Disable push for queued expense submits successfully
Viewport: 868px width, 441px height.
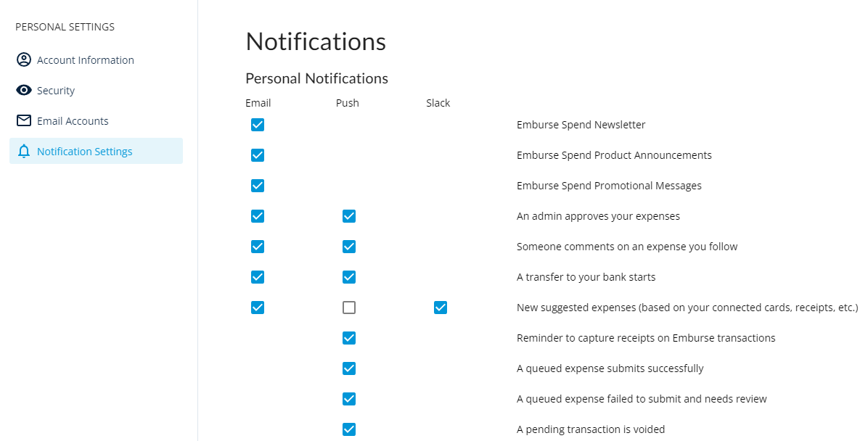tap(349, 368)
